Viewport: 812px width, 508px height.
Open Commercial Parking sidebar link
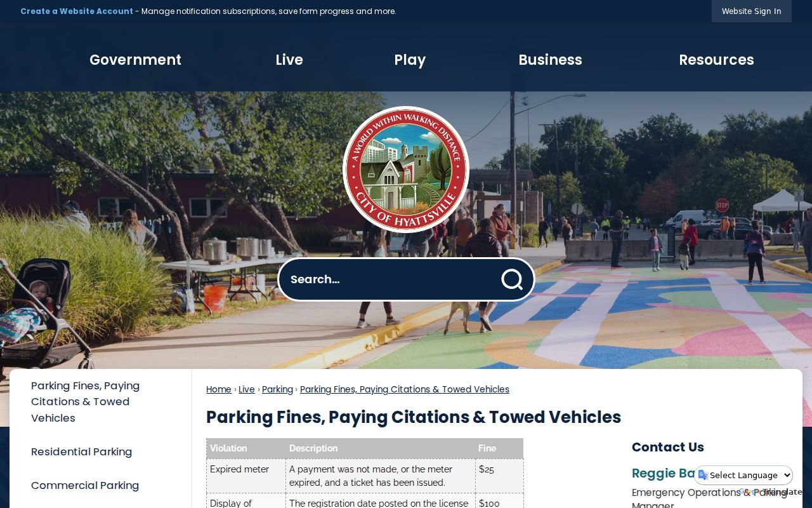pyautogui.click(x=85, y=485)
